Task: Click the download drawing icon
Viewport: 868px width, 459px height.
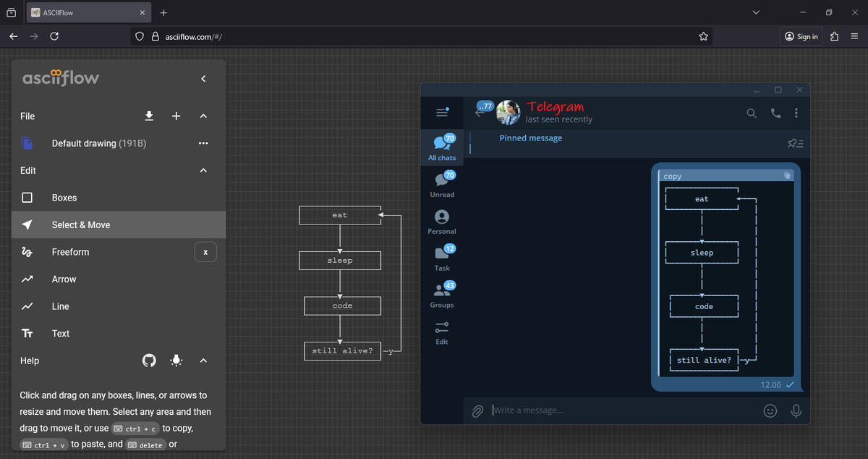Action: click(149, 116)
